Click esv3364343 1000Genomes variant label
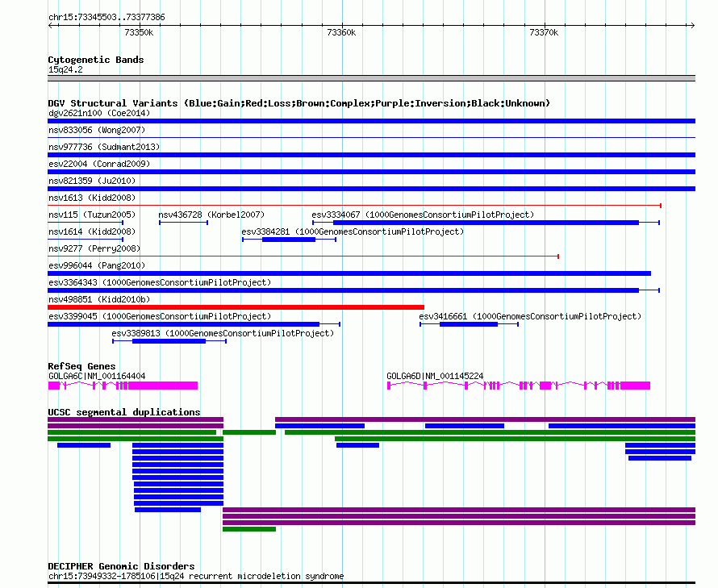 coord(160,282)
